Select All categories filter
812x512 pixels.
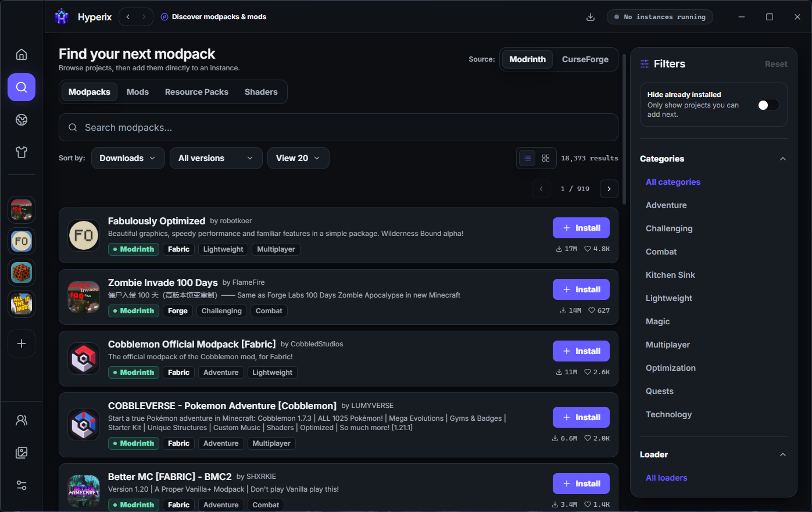(x=673, y=182)
